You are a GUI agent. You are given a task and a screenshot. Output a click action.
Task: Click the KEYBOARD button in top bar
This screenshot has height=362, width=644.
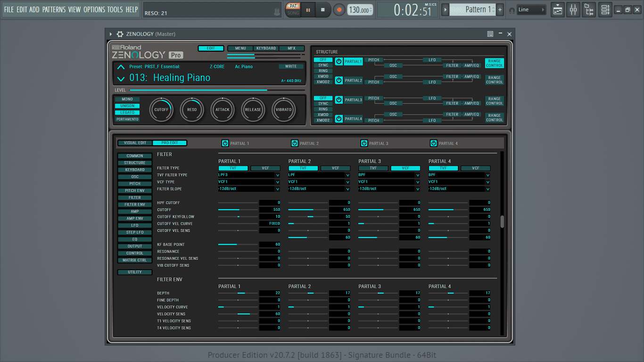[266, 49]
